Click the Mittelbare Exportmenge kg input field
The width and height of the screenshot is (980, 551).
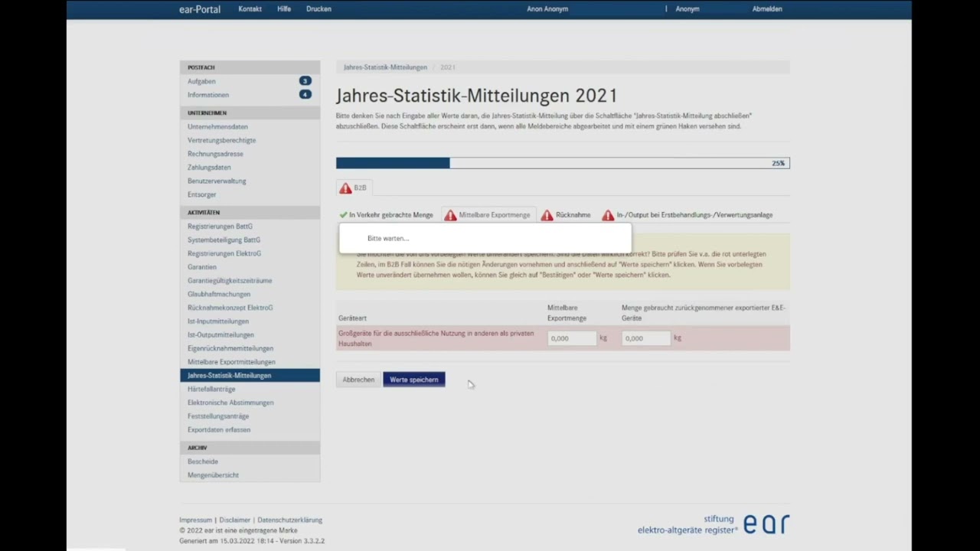(572, 338)
